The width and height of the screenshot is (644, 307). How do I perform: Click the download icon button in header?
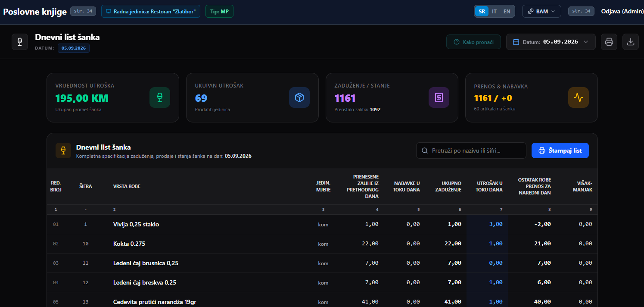pos(630,42)
